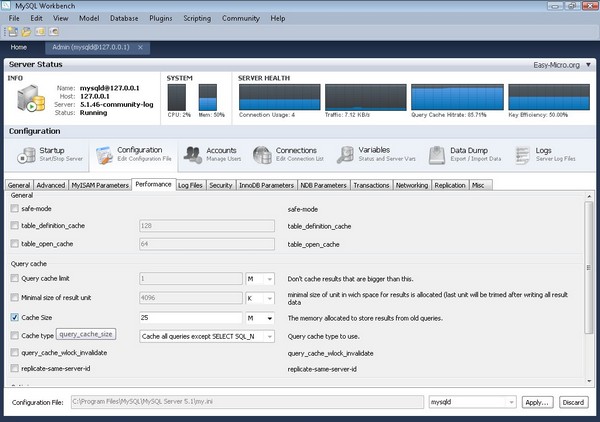
Task: Enable the table_open_cache checkbox
Action: 15,244
